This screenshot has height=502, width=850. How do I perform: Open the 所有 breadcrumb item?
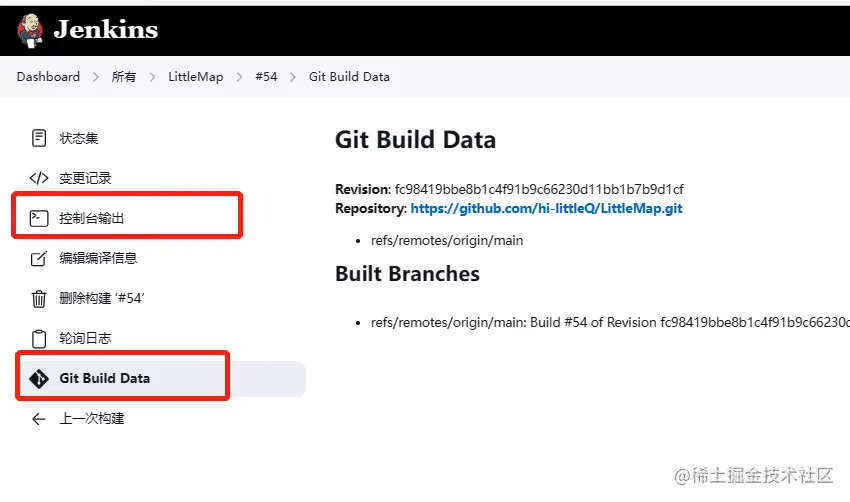coord(124,77)
